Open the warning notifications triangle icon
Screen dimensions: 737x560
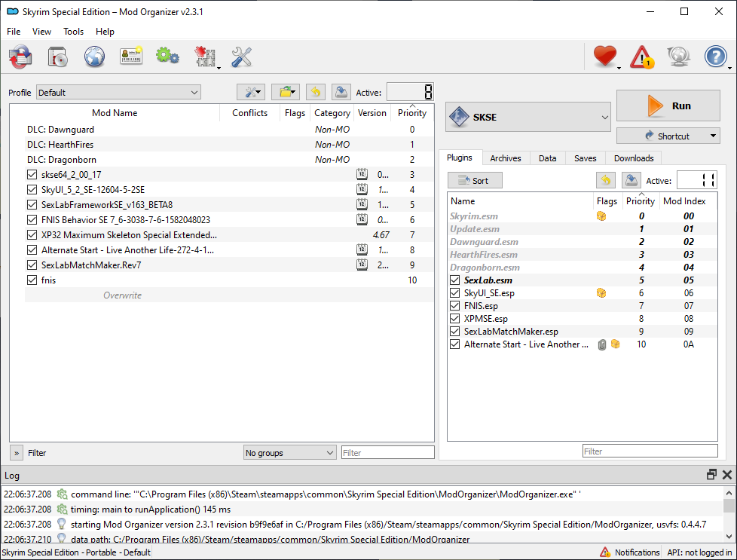641,57
